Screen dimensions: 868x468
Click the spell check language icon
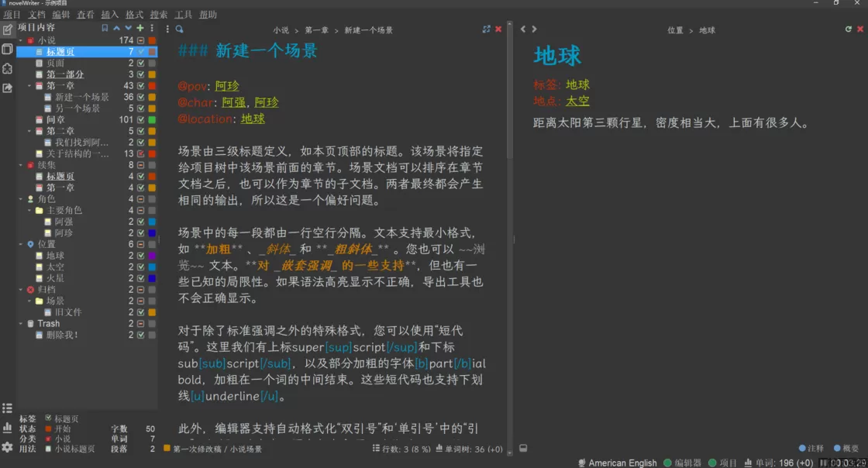[x=582, y=463]
